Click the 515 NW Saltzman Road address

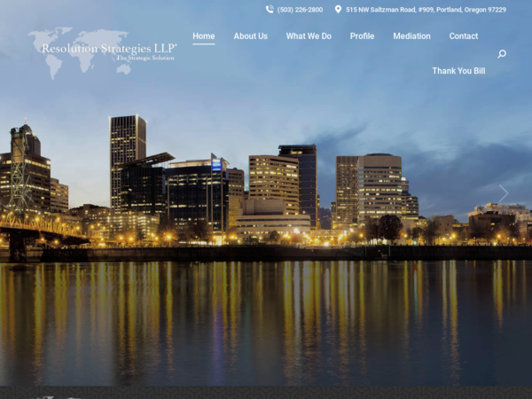pyautogui.click(x=426, y=10)
